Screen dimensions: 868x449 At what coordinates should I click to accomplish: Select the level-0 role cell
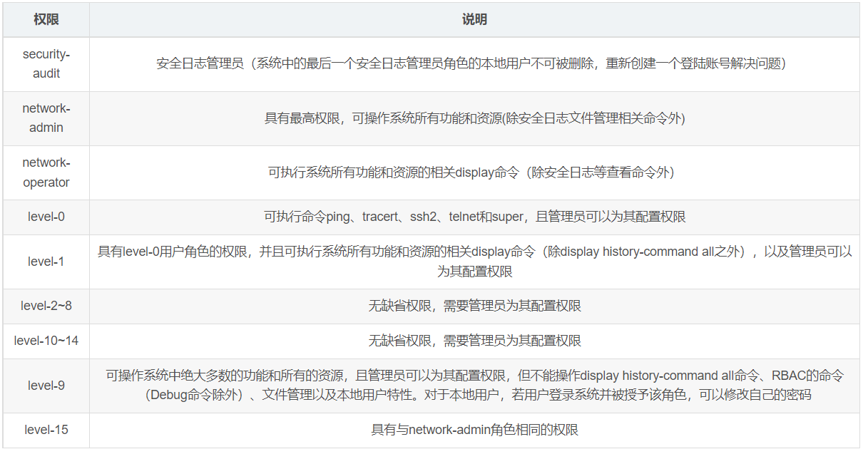pos(46,217)
